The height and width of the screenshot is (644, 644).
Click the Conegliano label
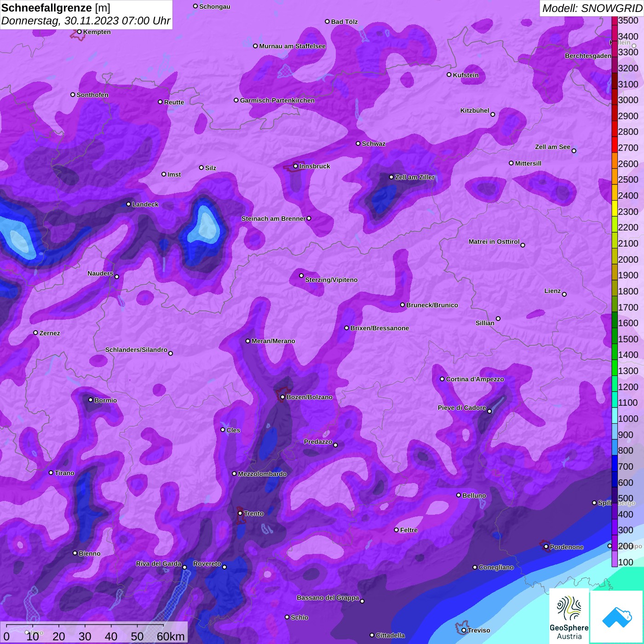[x=496, y=567]
